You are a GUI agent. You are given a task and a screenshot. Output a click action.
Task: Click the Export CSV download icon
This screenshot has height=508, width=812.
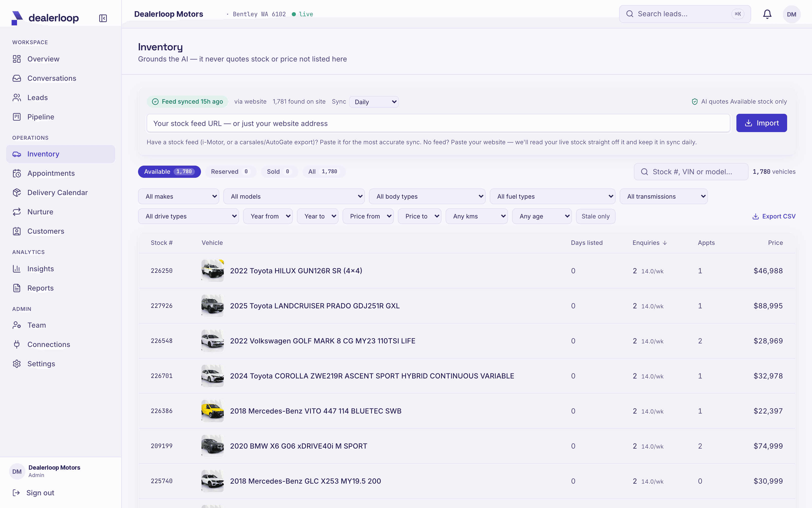pos(755,217)
